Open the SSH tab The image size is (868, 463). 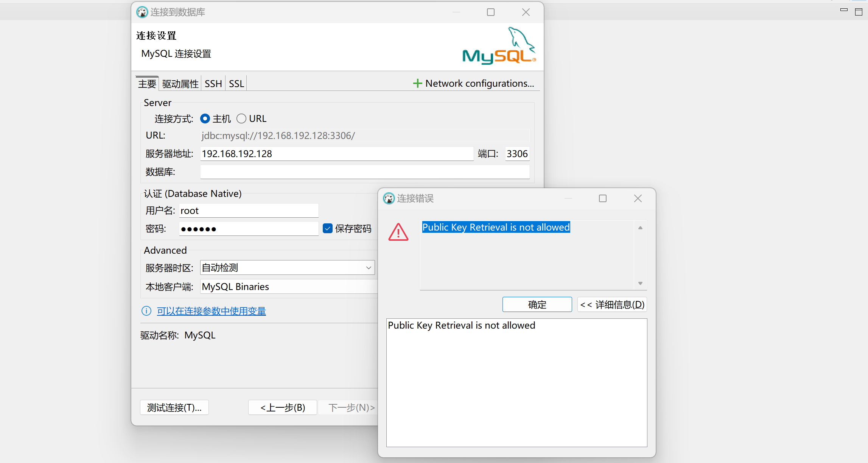click(213, 84)
